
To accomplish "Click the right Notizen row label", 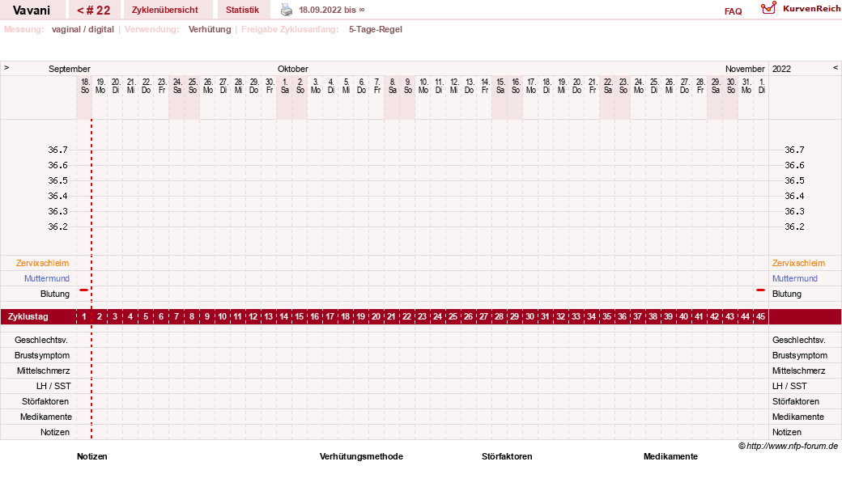I will point(787,432).
